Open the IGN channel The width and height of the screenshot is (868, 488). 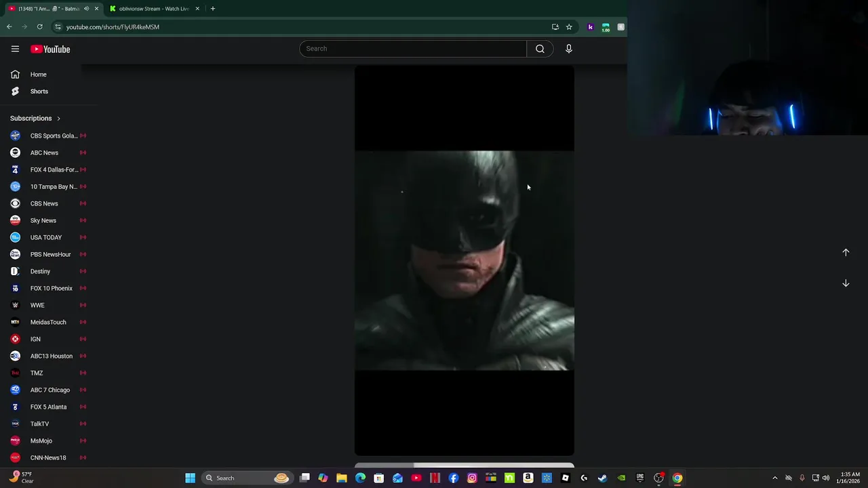point(47,339)
